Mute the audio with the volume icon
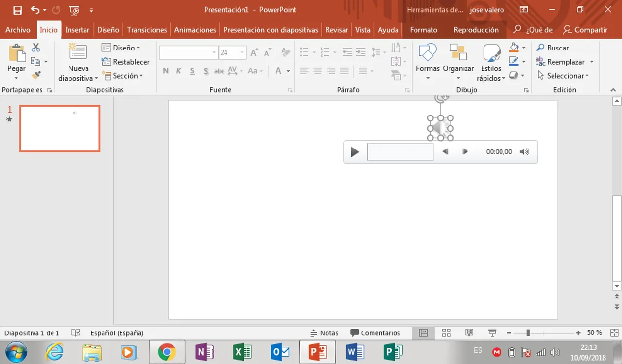This screenshot has height=364, width=622. coord(524,152)
